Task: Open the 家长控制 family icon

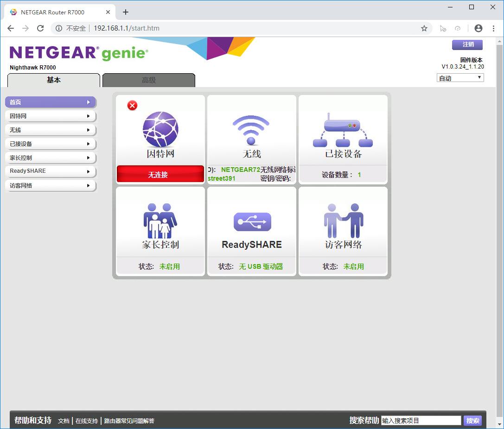Action: pyautogui.click(x=160, y=221)
